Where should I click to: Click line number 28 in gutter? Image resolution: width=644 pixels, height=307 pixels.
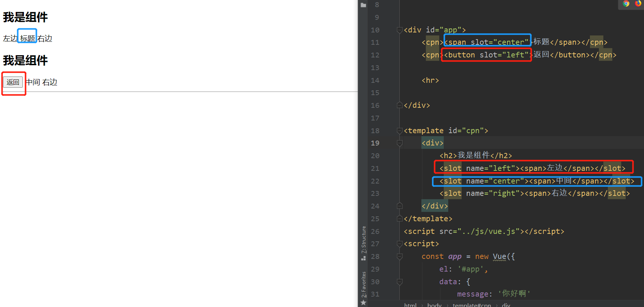[375, 257]
